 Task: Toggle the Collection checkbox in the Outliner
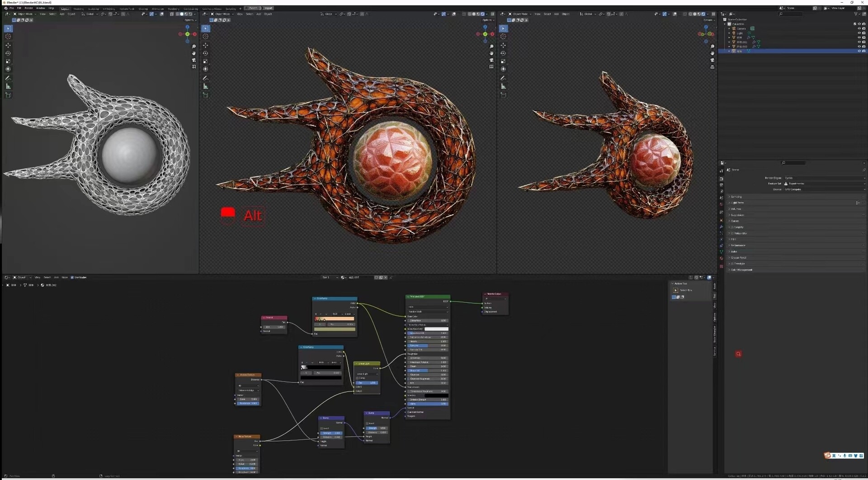(854, 24)
